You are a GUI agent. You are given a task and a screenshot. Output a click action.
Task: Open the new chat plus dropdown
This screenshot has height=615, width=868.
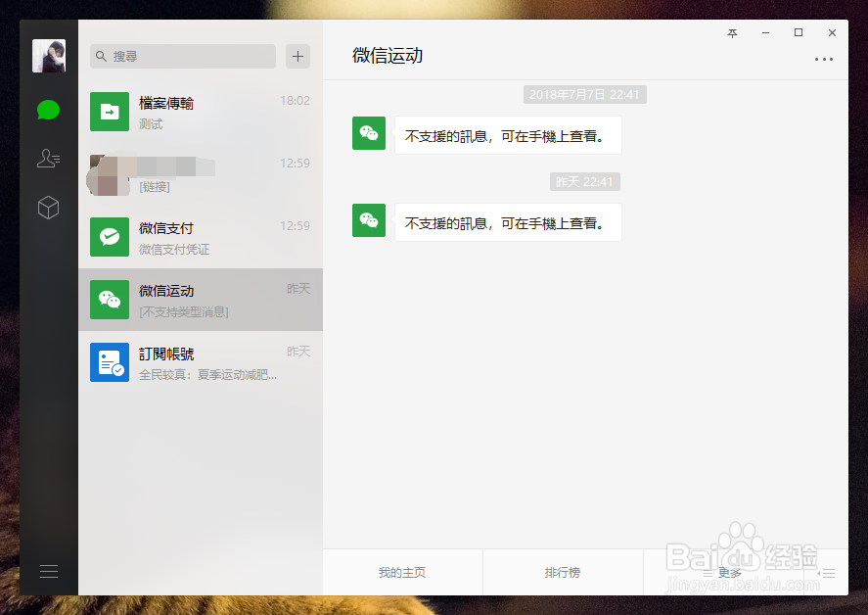pyautogui.click(x=297, y=56)
